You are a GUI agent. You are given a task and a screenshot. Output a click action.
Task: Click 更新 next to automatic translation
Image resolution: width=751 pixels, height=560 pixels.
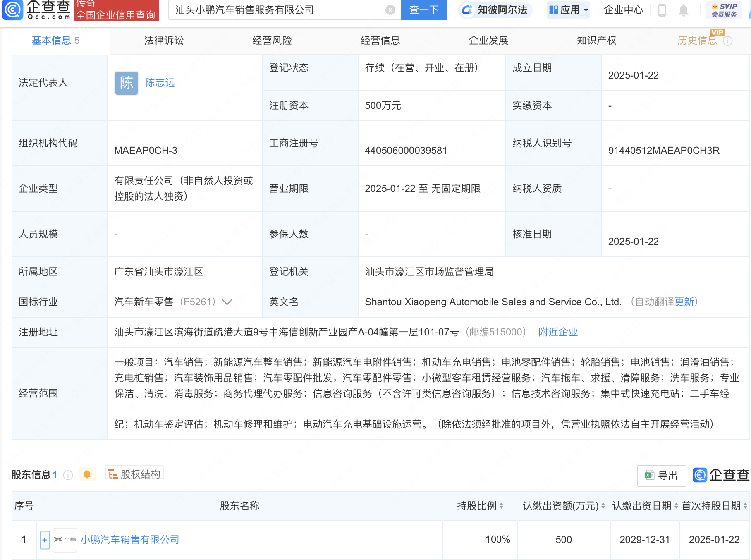[684, 302]
